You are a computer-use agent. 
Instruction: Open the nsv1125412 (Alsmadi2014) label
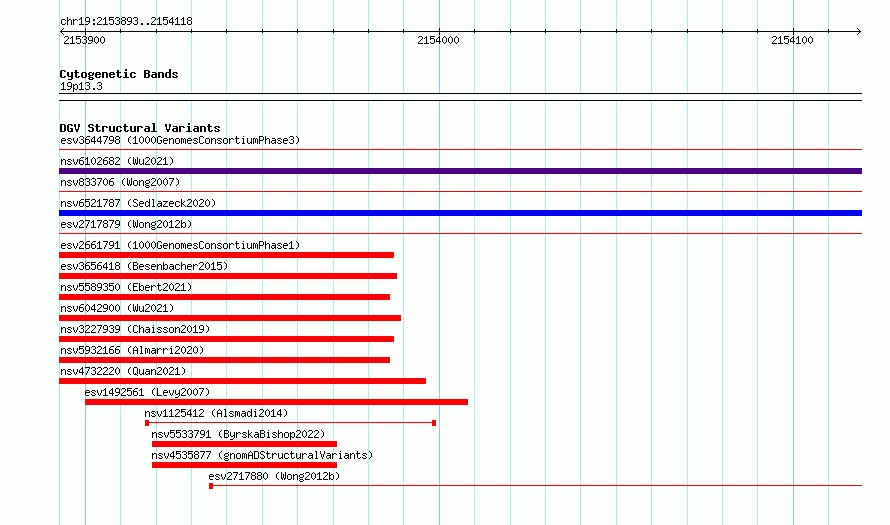(216, 413)
